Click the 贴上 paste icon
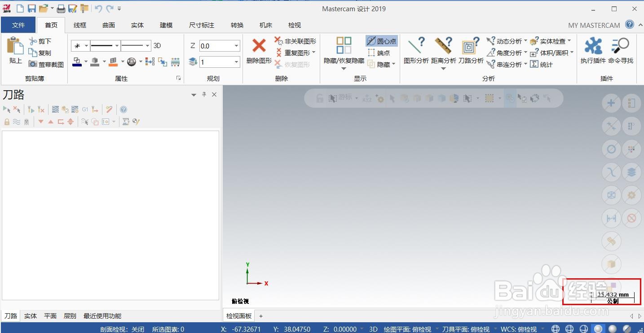Viewport: 644px width, 333px height. [15, 46]
